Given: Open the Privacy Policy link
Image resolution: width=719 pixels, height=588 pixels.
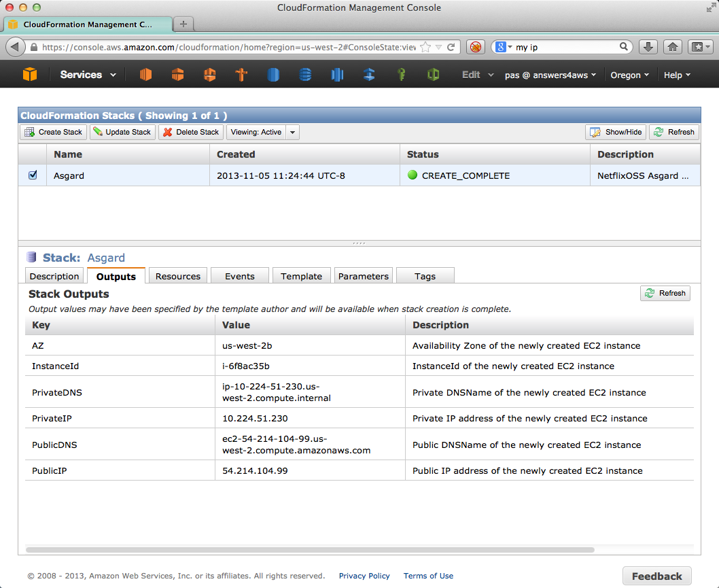Looking at the screenshot, I should [364, 576].
